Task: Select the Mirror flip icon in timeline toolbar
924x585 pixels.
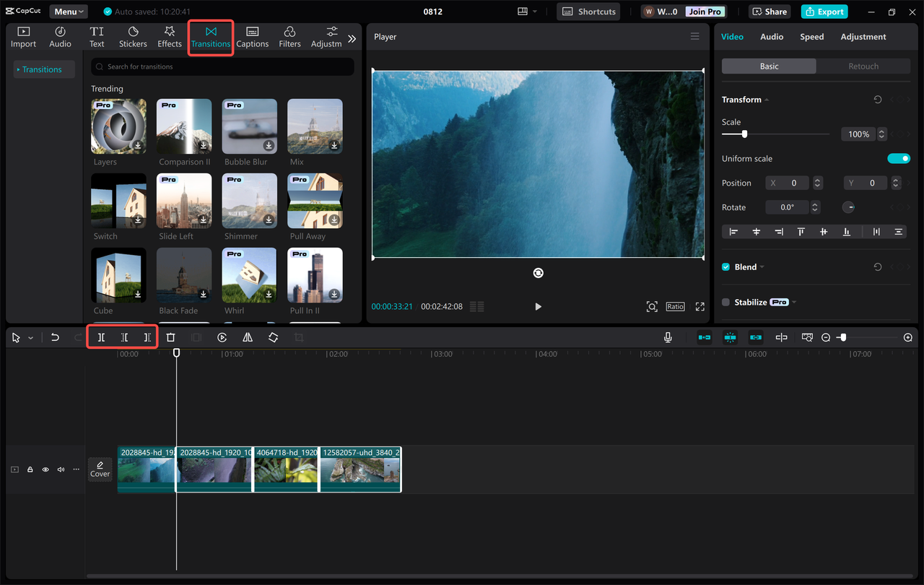Action: [x=248, y=337]
